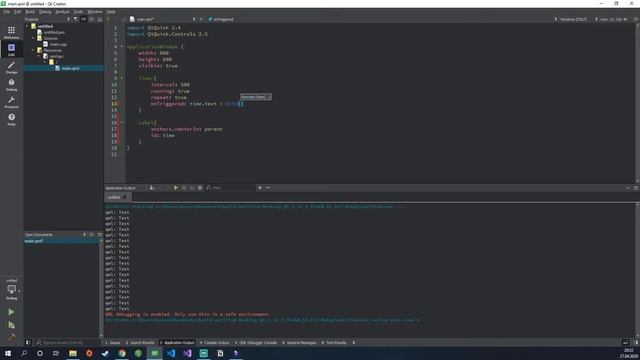Open the Design mode
640x360 pixels.
coord(11,67)
